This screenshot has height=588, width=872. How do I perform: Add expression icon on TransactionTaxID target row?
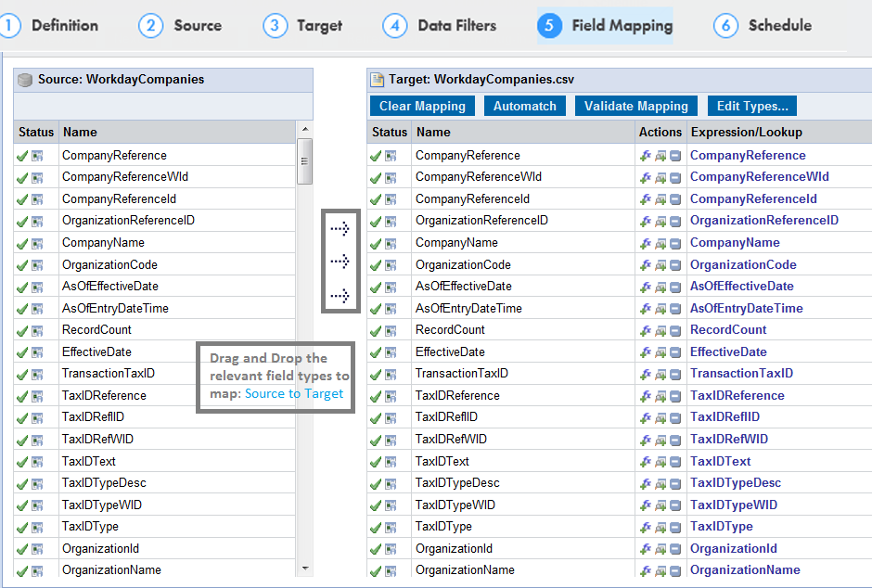[x=646, y=375]
